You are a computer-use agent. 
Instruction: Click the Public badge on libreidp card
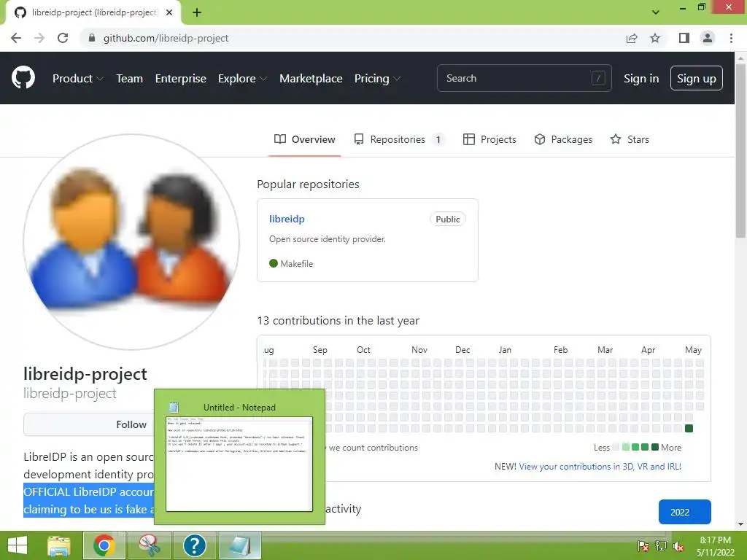point(448,219)
